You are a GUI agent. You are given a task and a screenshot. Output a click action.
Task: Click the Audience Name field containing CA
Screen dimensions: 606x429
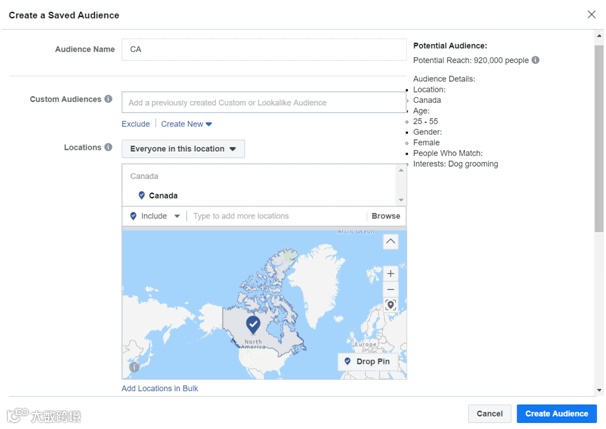[x=264, y=49]
